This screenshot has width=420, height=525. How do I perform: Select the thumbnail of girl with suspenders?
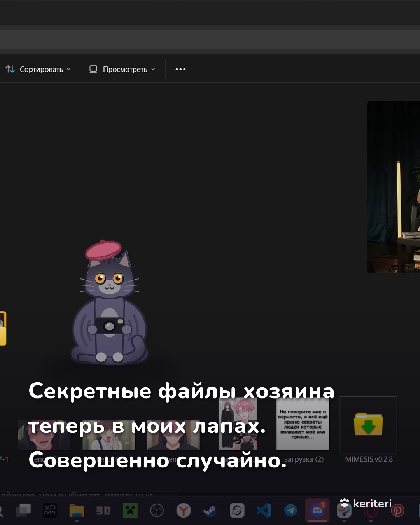pyautogui.click(x=109, y=435)
